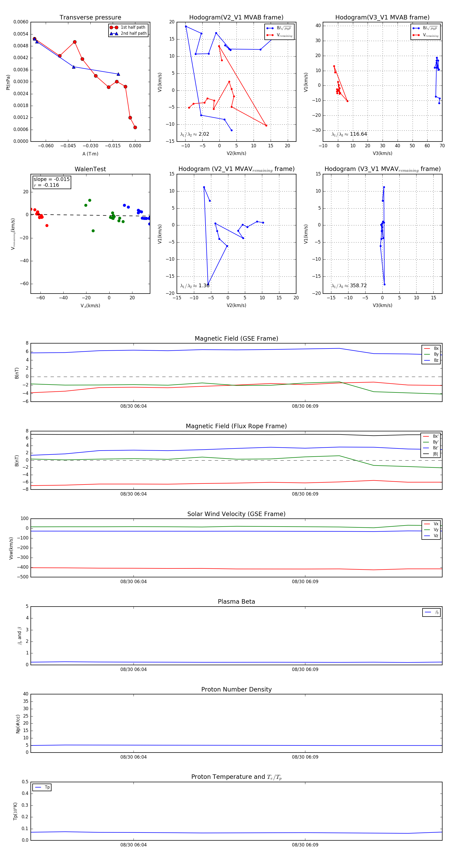The image size is (473, 868).
Task: Select the Bx' legend entry in Flux Rope plot
Action: tap(431, 436)
